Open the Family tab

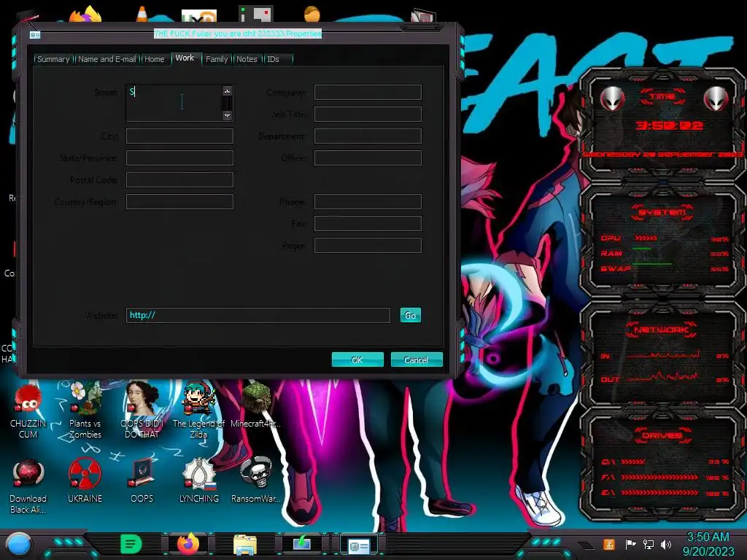[x=217, y=59]
